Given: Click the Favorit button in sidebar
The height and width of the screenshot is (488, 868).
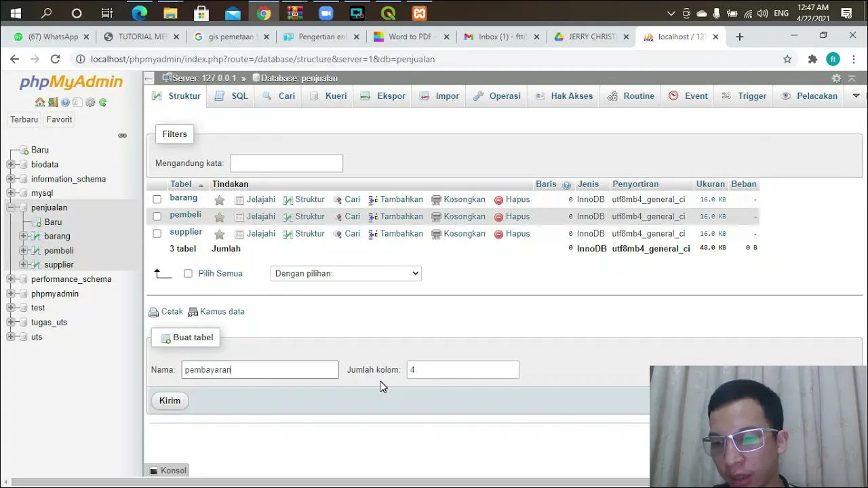Looking at the screenshot, I should click(59, 119).
